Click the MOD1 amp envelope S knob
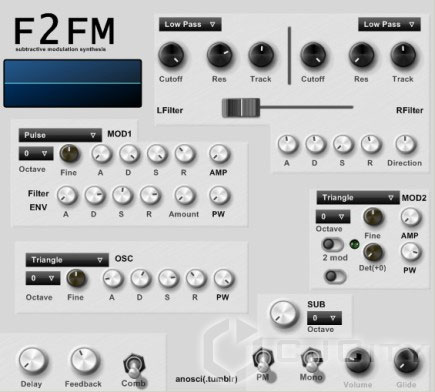 pos(157,154)
